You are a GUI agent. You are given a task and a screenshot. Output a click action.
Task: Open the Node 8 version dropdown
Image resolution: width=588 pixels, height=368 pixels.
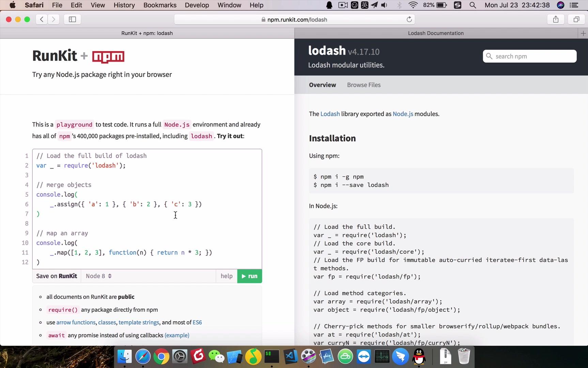pos(99,276)
